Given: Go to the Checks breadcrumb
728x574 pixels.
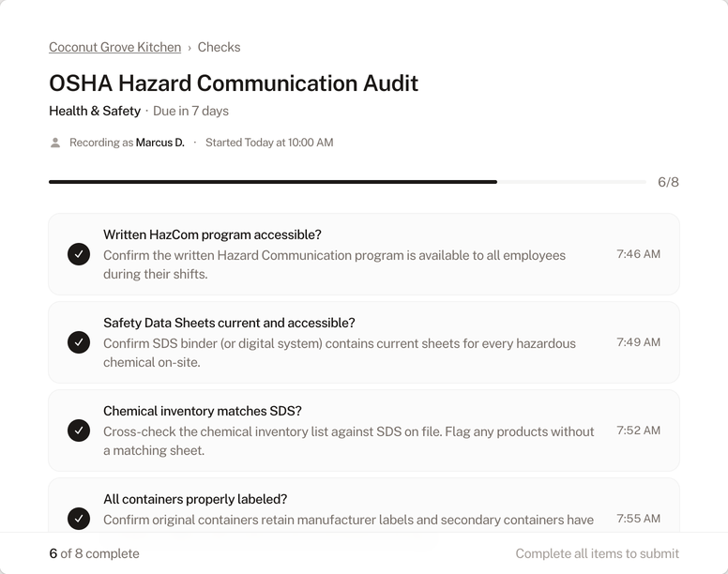Looking at the screenshot, I should [219, 47].
